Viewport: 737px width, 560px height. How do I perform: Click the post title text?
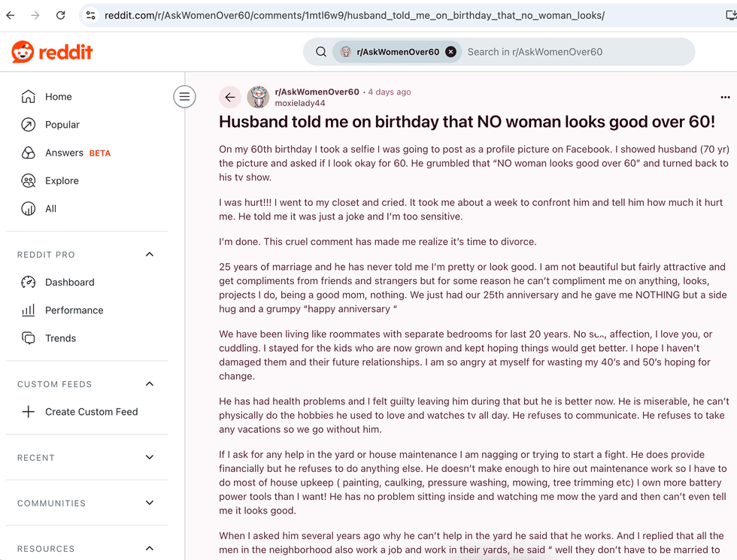[467, 122]
